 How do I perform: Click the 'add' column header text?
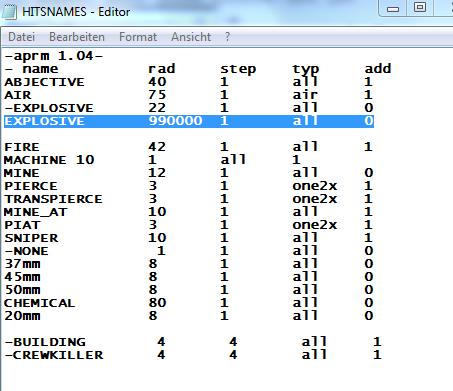tap(378, 69)
